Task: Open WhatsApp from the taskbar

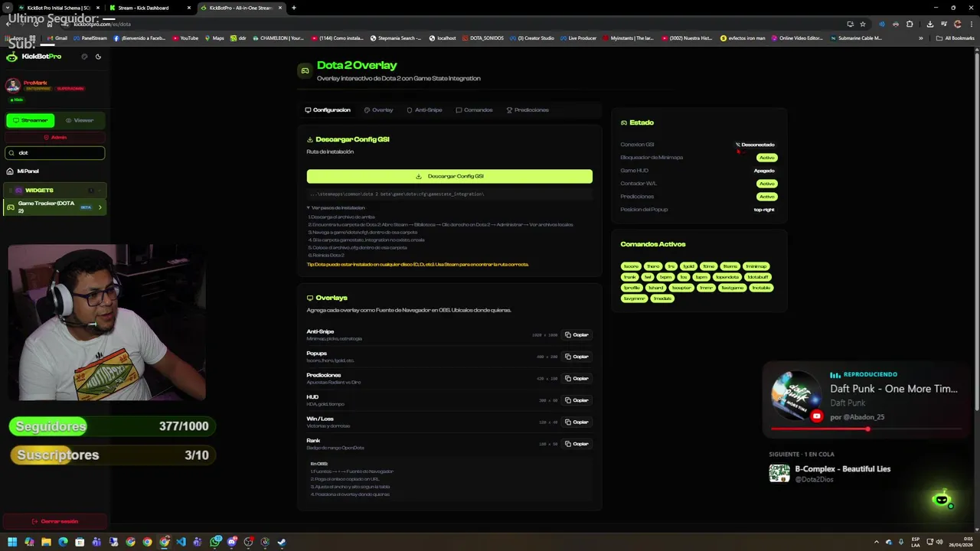Action: tap(216, 542)
